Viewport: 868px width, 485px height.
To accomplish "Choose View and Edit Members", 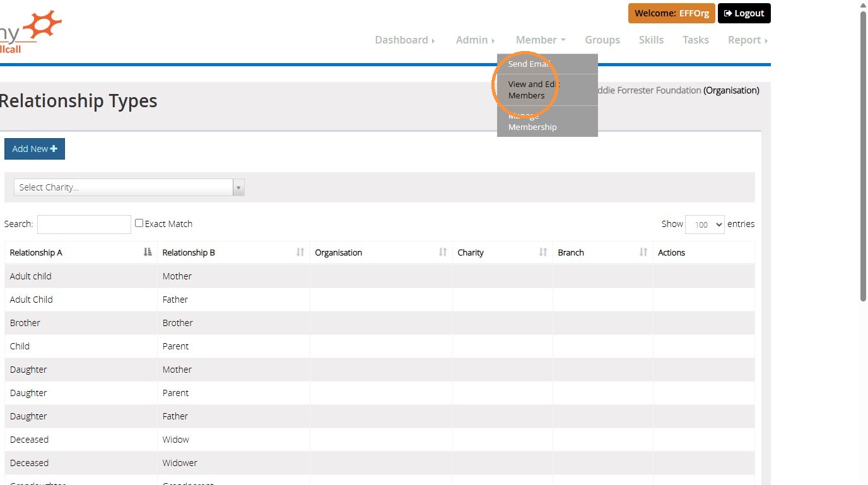I will 548,90.
